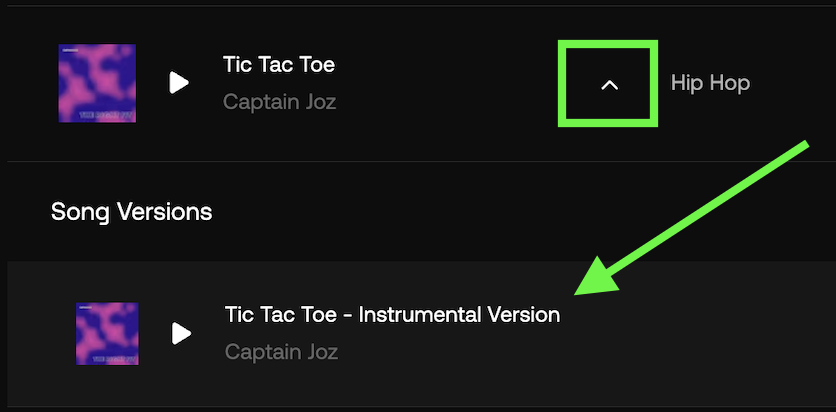Filter by the Hip Hop genre

[x=710, y=83]
